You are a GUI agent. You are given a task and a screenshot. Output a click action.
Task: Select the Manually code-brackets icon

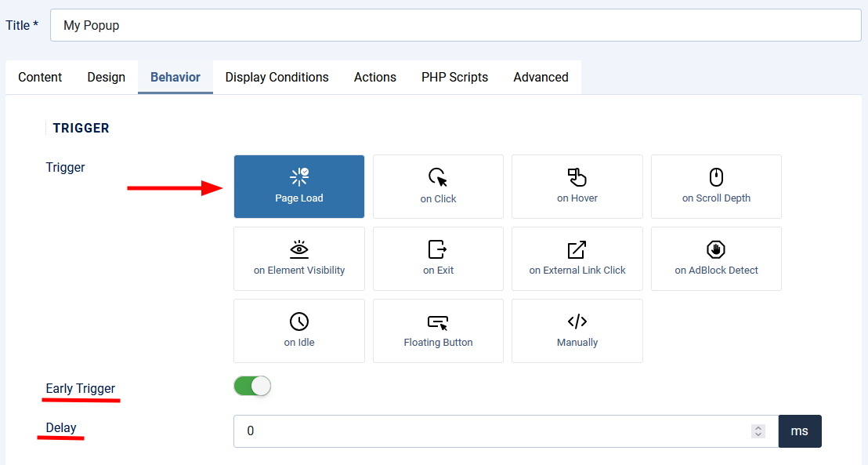[x=577, y=322]
